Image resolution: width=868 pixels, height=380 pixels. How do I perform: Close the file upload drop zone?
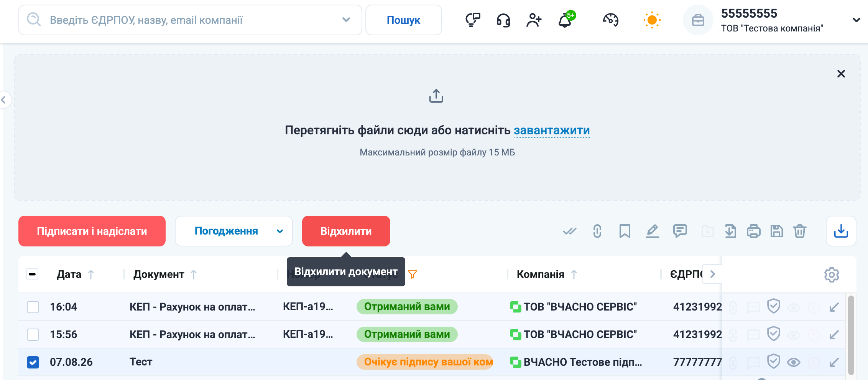[841, 74]
